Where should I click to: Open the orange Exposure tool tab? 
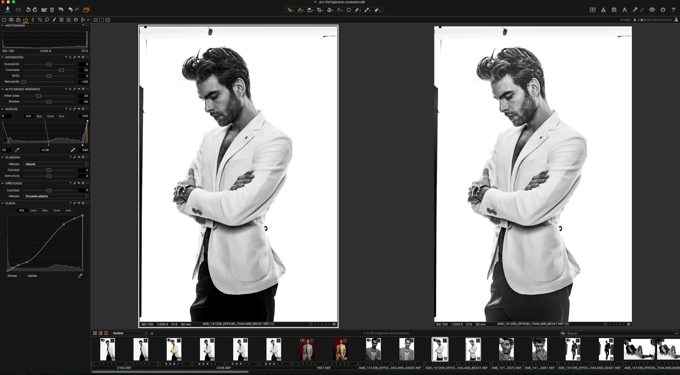click(26, 20)
